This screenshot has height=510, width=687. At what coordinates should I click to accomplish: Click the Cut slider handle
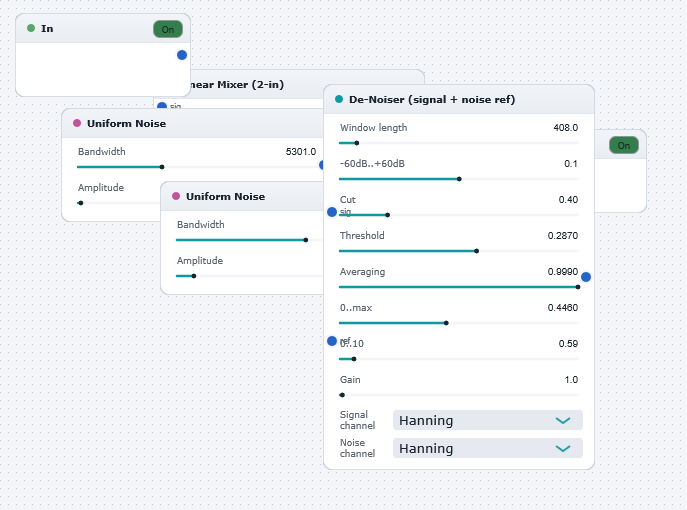pyautogui.click(x=387, y=215)
